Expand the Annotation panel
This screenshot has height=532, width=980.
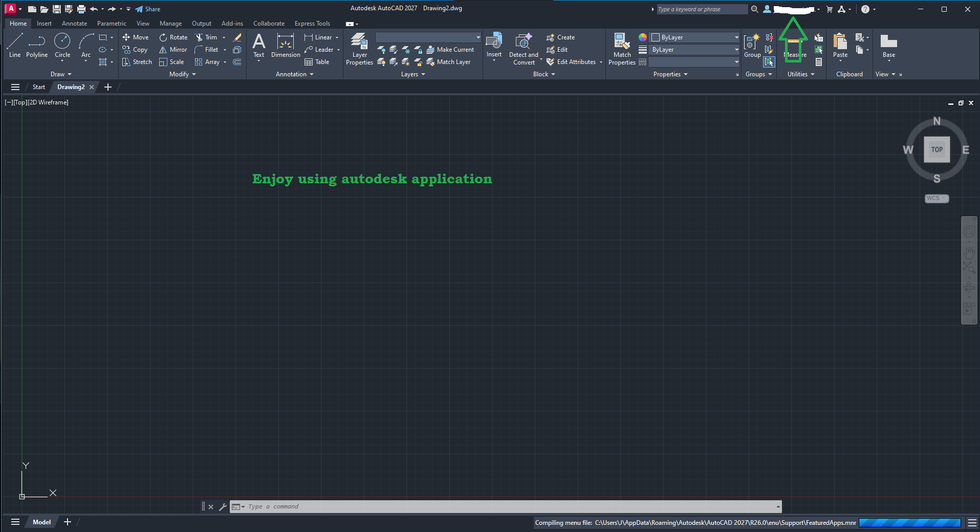click(295, 74)
